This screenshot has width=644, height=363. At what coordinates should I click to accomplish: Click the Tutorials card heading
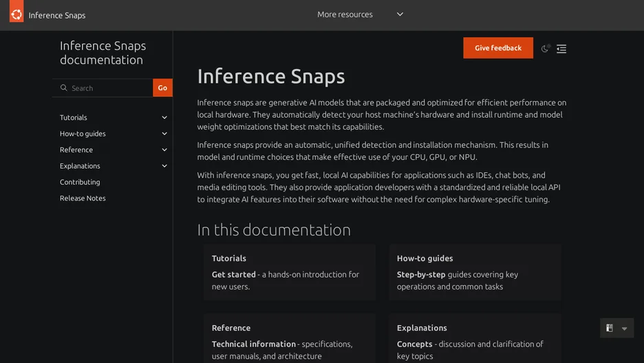pyautogui.click(x=228, y=258)
